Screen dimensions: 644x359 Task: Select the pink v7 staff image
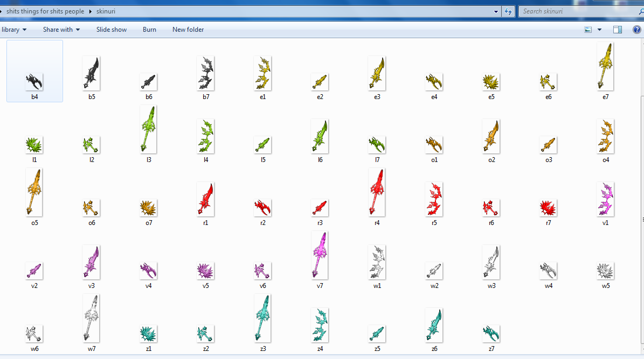click(320, 255)
